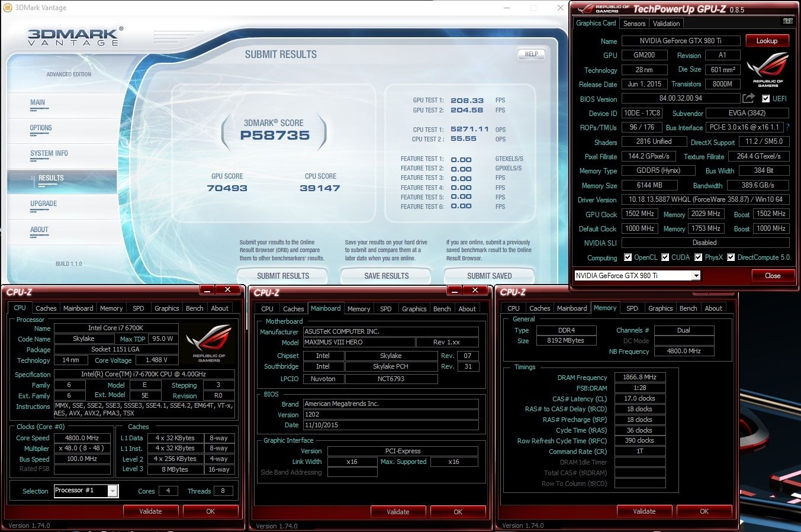Click the BIOS export icon in GPU-Z
The width and height of the screenshot is (801, 532).
(x=748, y=99)
